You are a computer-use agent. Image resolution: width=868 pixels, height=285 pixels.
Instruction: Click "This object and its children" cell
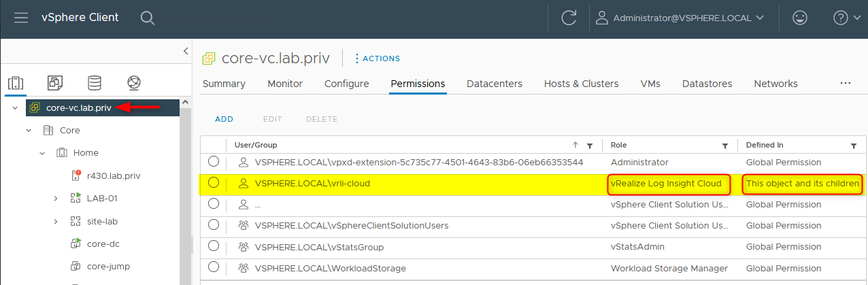point(803,184)
